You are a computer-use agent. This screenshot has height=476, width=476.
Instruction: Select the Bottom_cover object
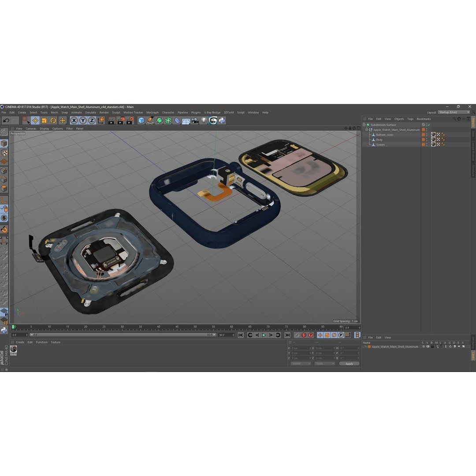[385, 135]
